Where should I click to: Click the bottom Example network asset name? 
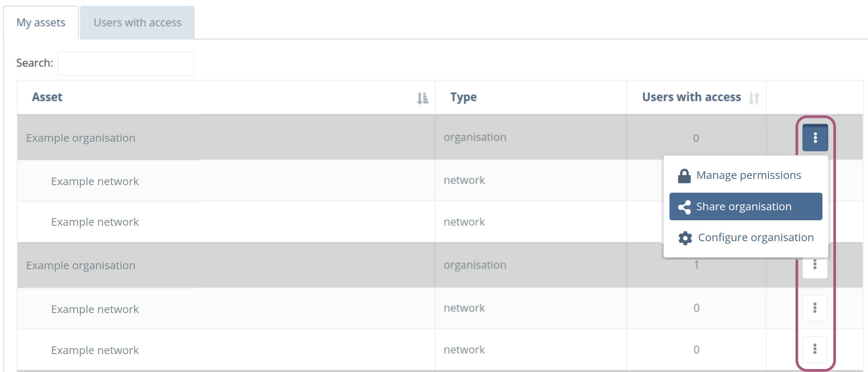tap(95, 350)
